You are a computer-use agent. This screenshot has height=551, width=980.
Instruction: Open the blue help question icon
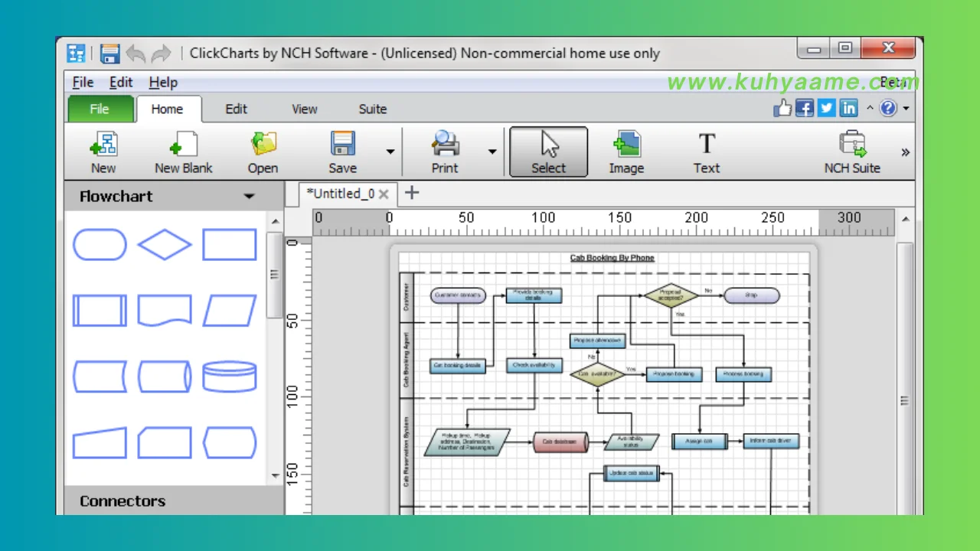(888, 108)
